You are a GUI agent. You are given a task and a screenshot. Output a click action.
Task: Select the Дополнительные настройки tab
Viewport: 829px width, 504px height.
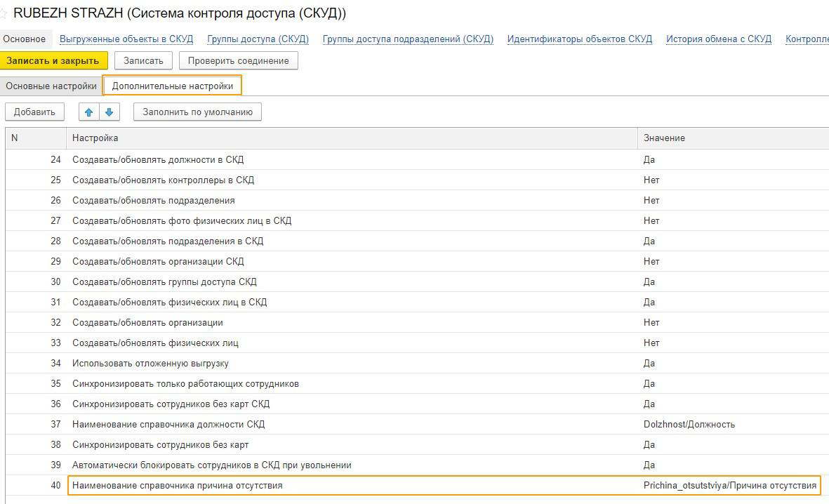click(x=173, y=86)
